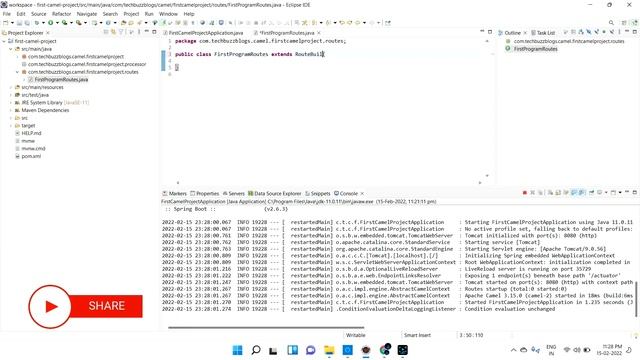The height and width of the screenshot is (360, 640).
Task: Open the Window menu
Action: [168, 14]
